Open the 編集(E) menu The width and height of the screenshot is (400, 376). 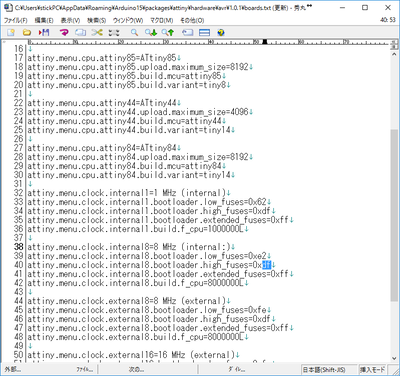pyautogui.click(x=44, y=20)
